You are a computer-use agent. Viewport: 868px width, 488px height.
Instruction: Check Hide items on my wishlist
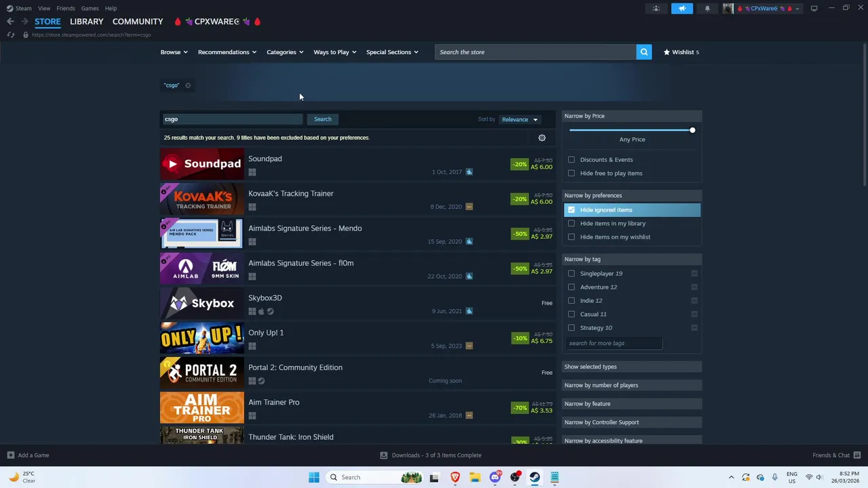point(572,237)
